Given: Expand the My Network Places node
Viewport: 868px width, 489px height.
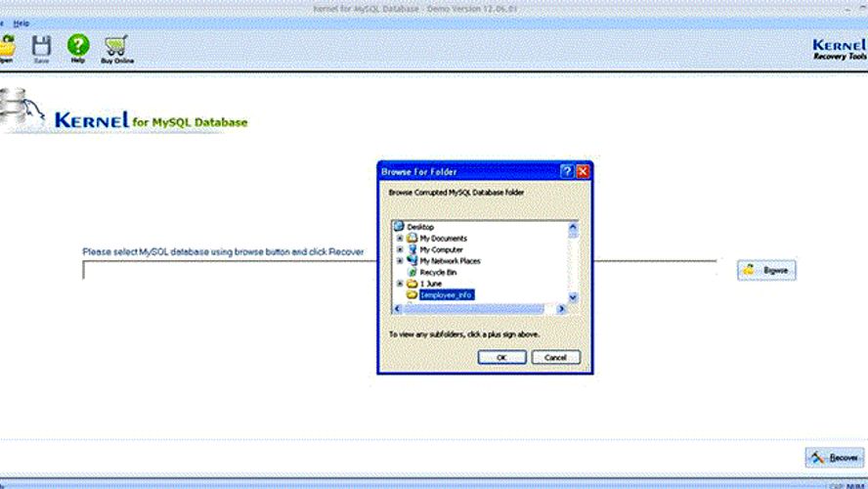Looking at the screenshot, I should click(x=400, y=261).
